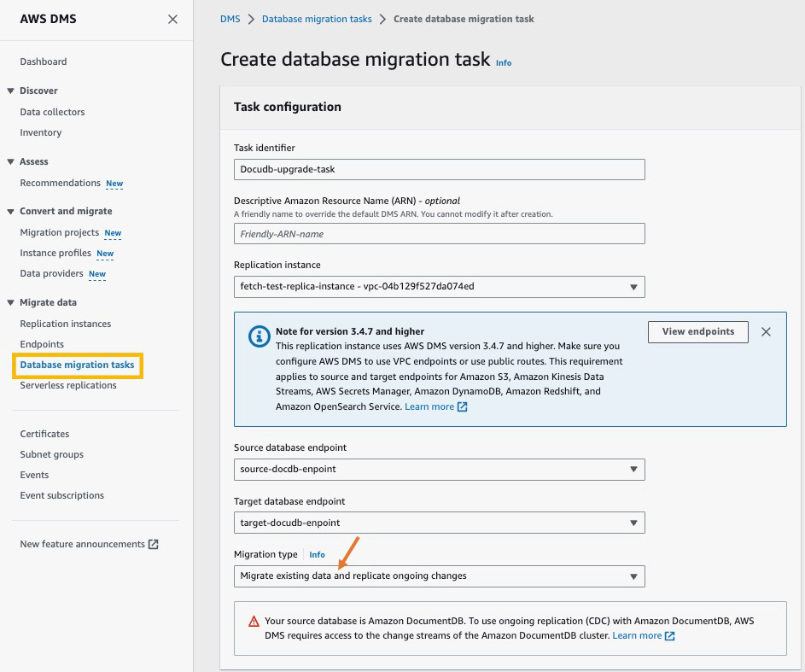Collapse the Migrate data section arrow

pos(10,302)
